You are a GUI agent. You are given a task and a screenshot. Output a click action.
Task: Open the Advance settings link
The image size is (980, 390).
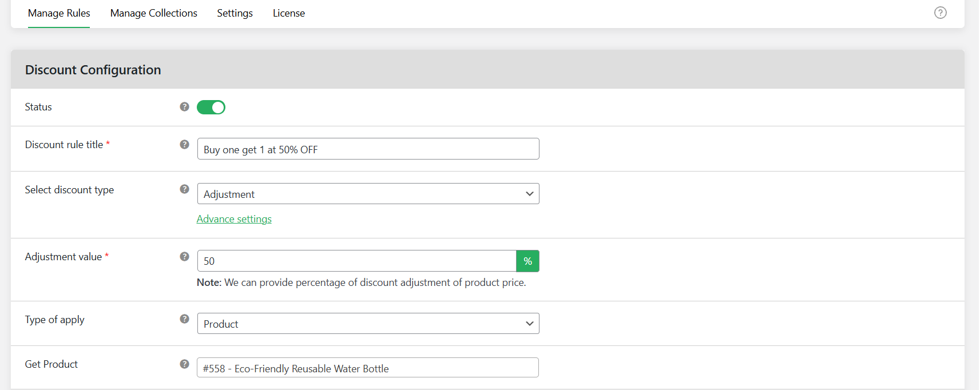pos(234,219)
